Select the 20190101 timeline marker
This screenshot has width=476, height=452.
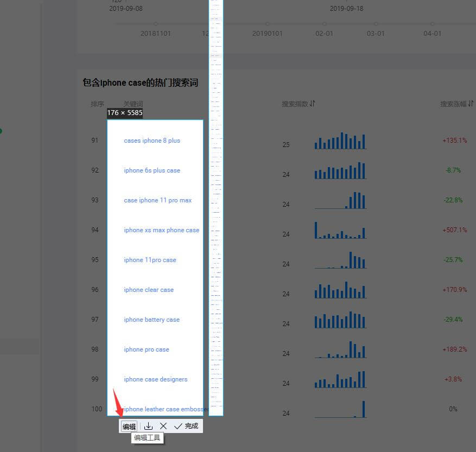coord(268,24)
